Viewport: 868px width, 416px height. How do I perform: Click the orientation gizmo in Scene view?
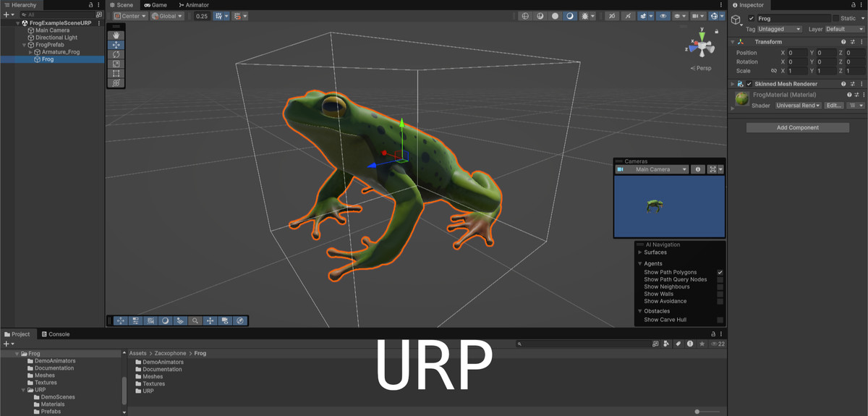[700, 46]
